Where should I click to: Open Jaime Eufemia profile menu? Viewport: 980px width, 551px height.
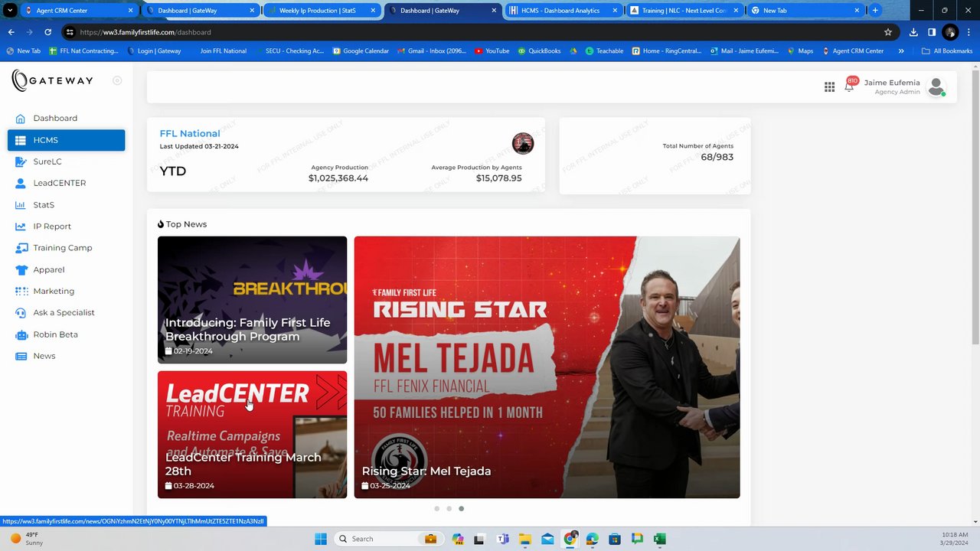pos(905,86)
